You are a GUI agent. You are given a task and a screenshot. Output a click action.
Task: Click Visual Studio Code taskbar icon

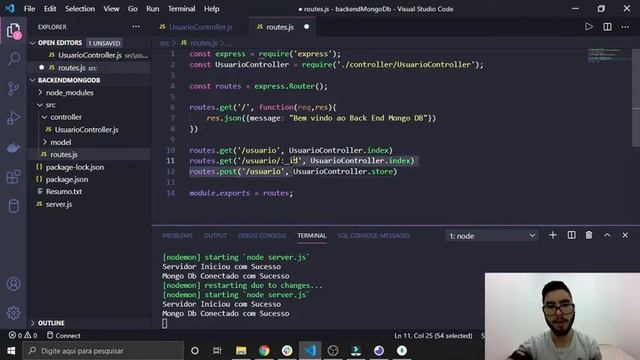point(310,351)
